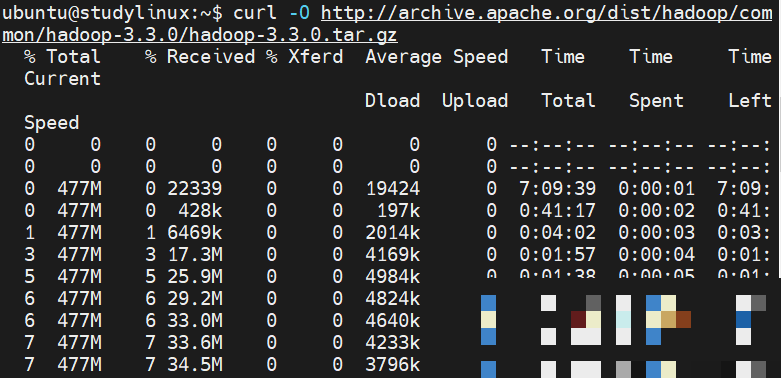Click 477M in the 22339 row

(x=79, y=189)
